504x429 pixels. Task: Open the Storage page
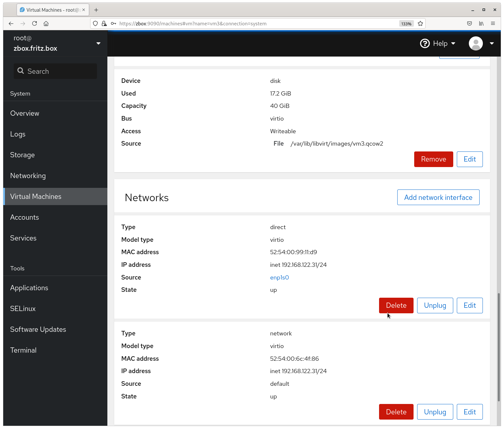coord(55,155)
